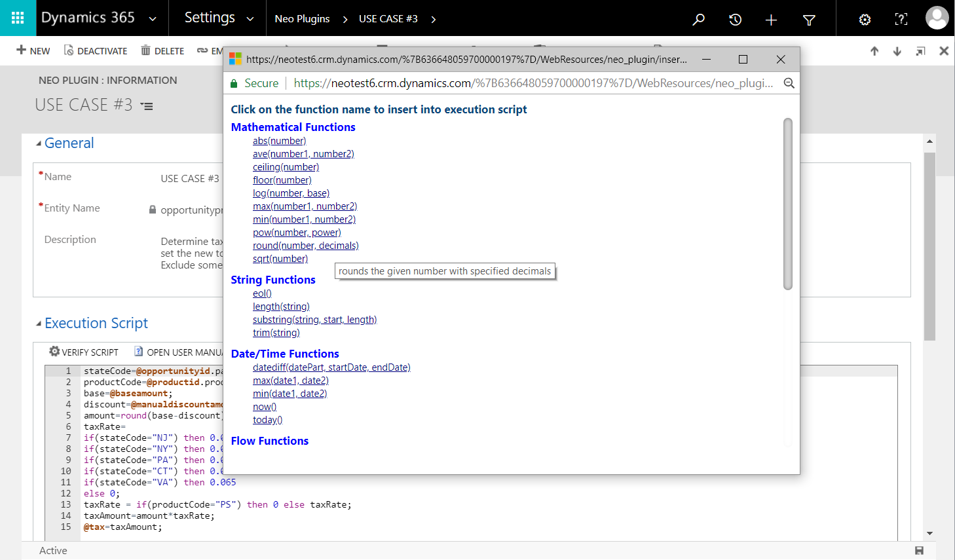Insert min(date1, date2) date function

click(290, 394)
